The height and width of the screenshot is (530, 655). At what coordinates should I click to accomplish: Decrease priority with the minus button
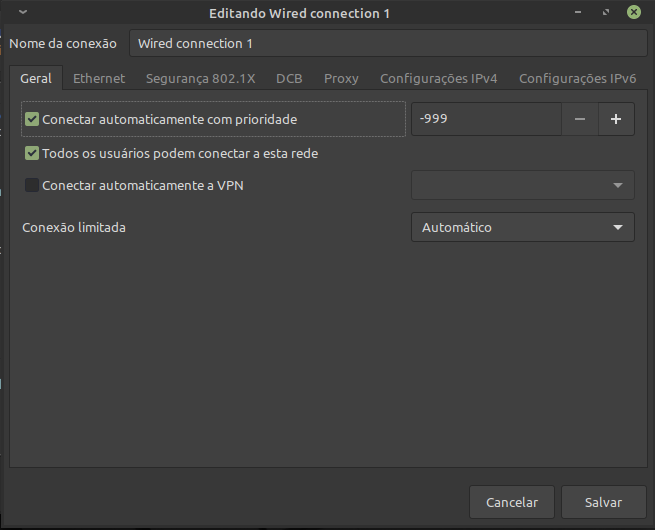(580, 119)
